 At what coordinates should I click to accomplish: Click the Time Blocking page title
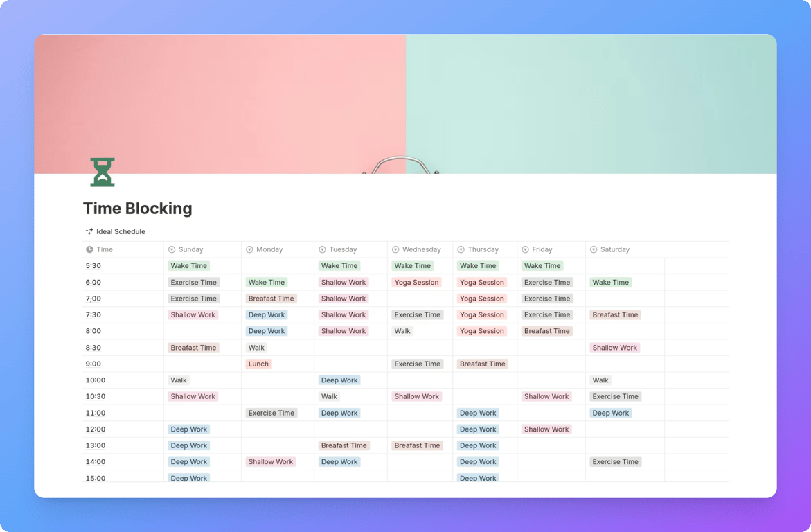(x=138, y=208)
